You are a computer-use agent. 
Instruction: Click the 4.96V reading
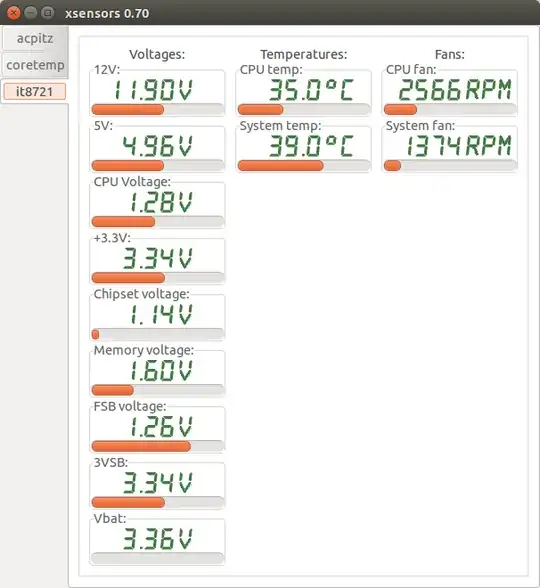click(158, 146)
